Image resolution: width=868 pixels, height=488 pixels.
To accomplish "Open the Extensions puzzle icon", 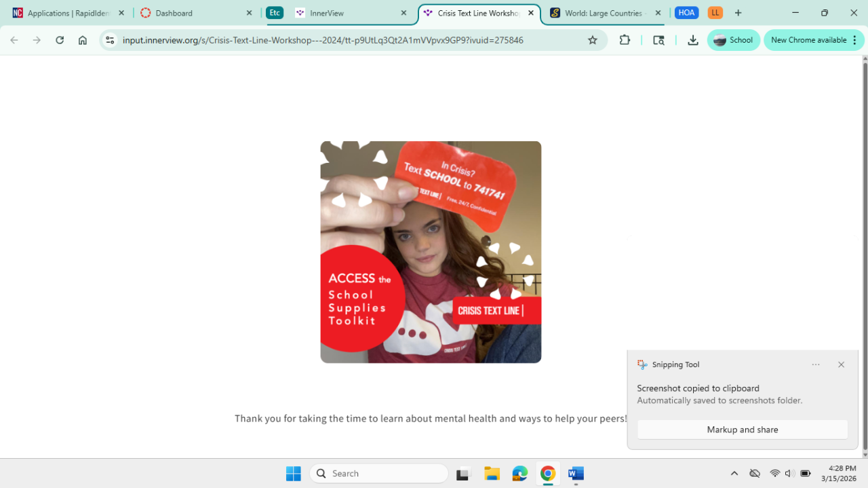I will [625, 40].
